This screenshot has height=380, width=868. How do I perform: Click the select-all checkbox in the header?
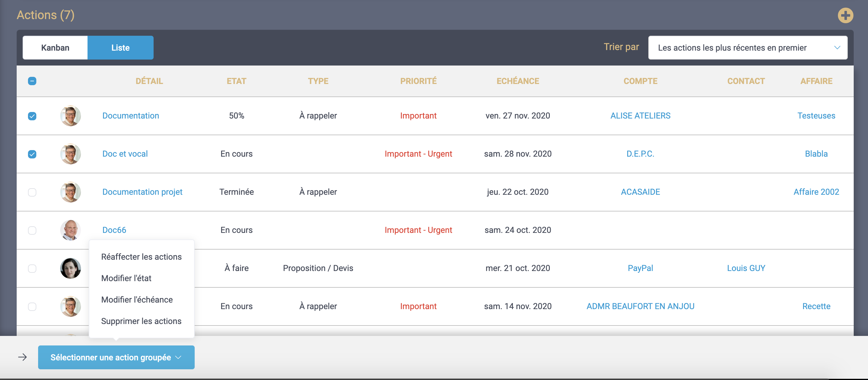pos(32,81)
